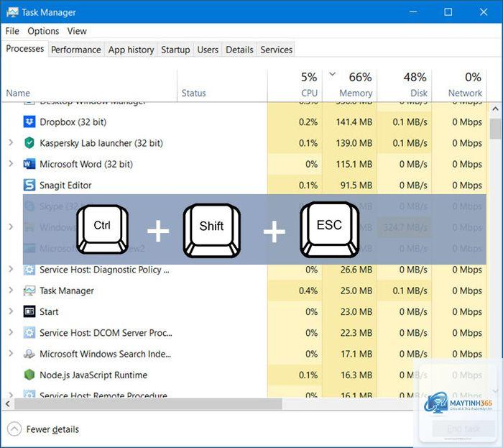Expand the Start process group
The height and width of the screenshot is (448, 503).
tap(11, 311)
